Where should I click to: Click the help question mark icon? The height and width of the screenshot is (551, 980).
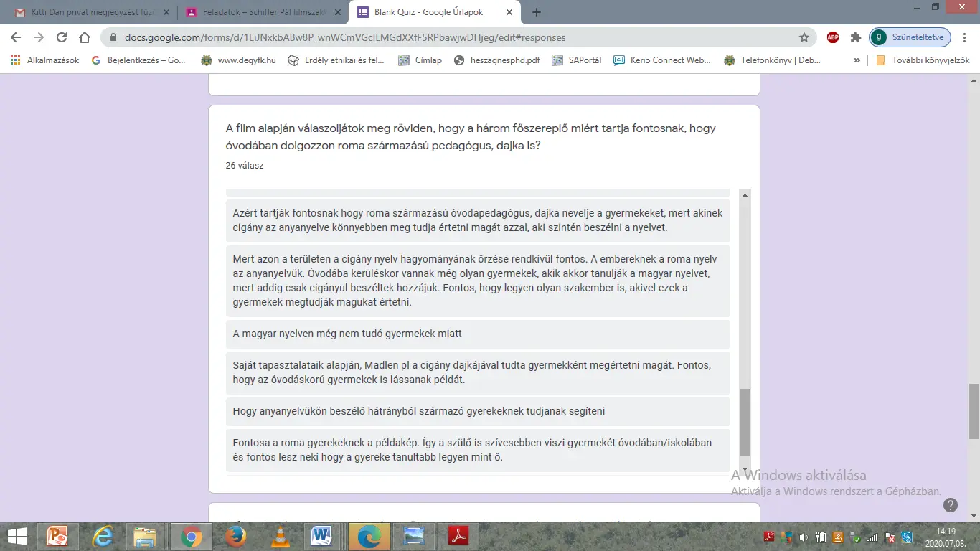(951, 505)
